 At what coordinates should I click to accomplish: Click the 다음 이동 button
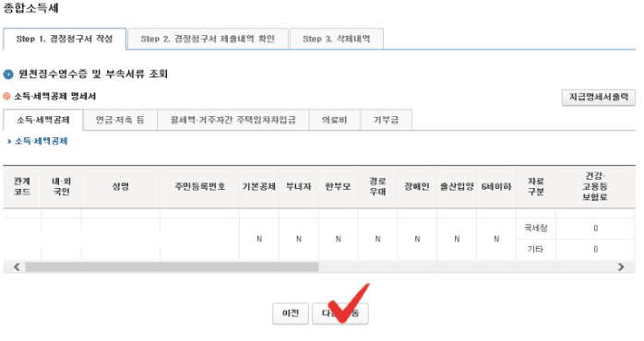point(340,313)
